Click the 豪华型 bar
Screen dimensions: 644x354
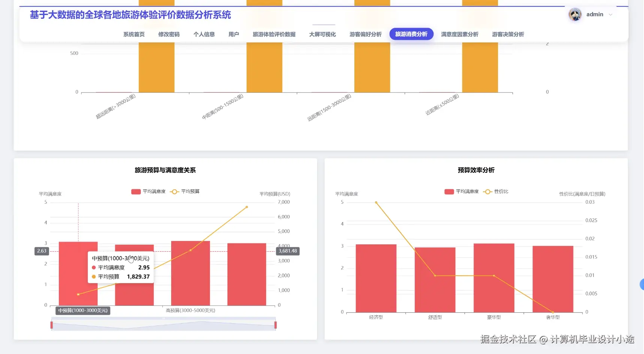[x=494, y=278]
